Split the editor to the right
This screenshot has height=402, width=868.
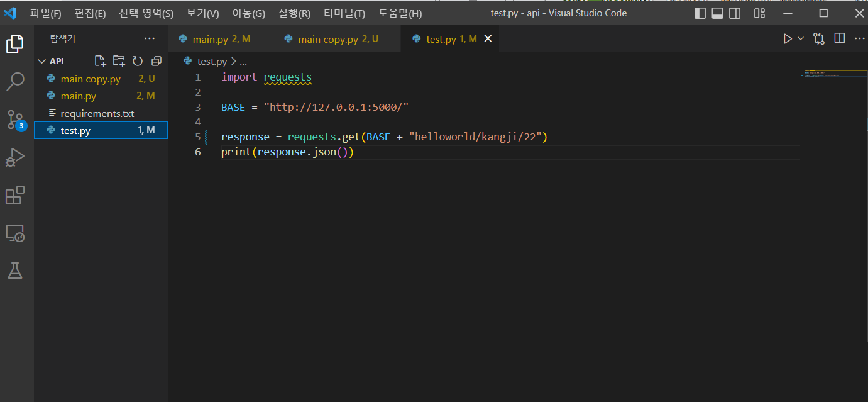point(840,39)
